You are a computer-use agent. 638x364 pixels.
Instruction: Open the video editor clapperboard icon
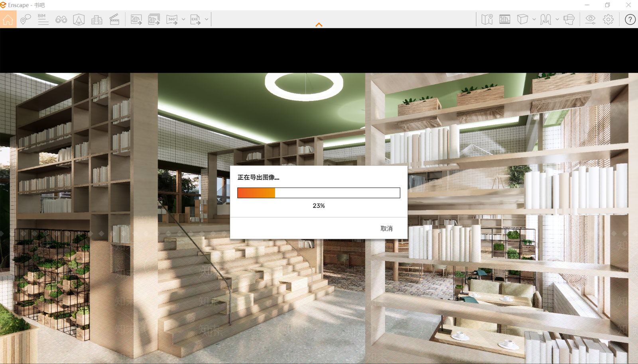(x=114, y=20)
